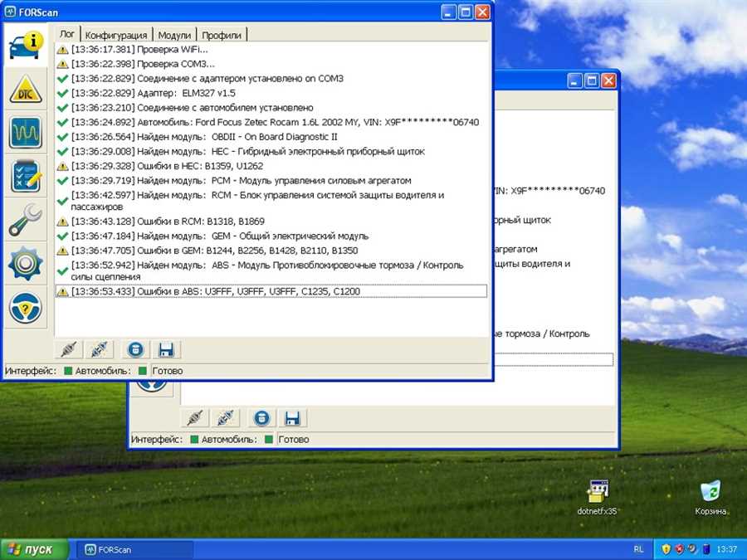747x560 pixels.
Task: Click the green Интерфейс status indicator
Action: tap(68, 371)
